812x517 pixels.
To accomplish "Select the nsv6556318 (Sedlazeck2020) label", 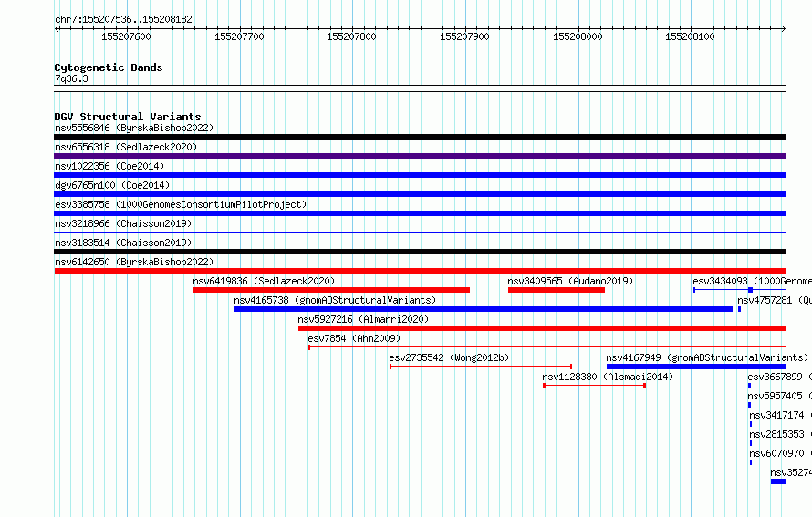I will [x=126, y=147].
